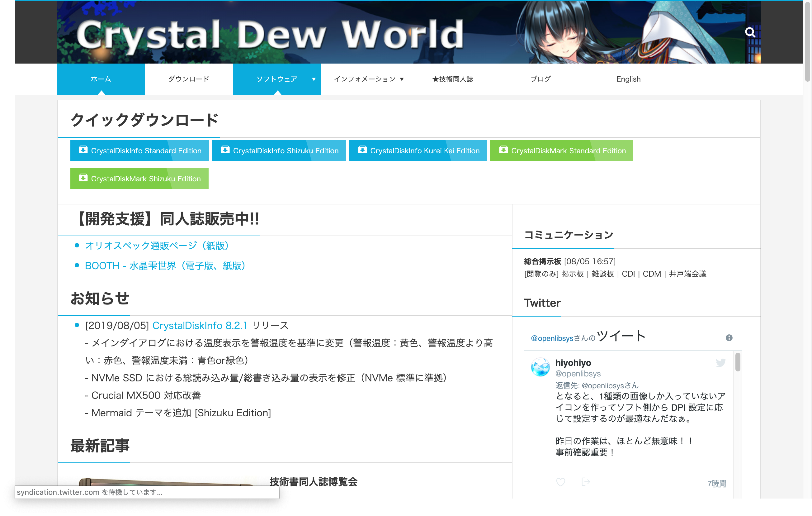Expand the インフォメーション dropdown arrow

402,79
